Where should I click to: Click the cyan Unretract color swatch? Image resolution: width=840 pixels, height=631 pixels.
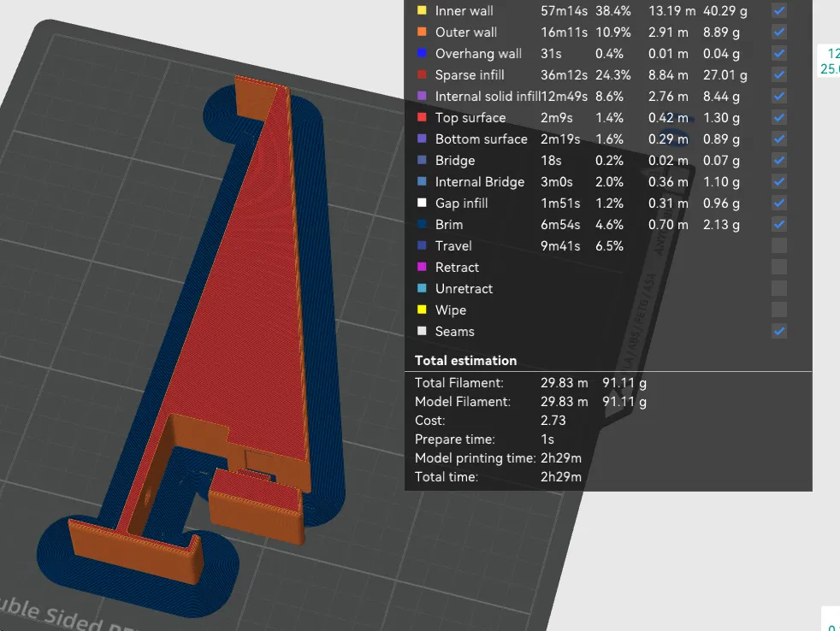pos(422,287)
